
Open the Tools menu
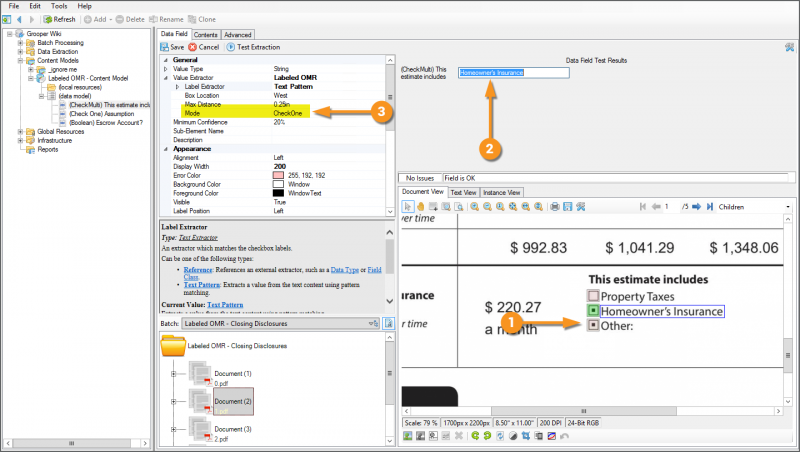(59, 6)
